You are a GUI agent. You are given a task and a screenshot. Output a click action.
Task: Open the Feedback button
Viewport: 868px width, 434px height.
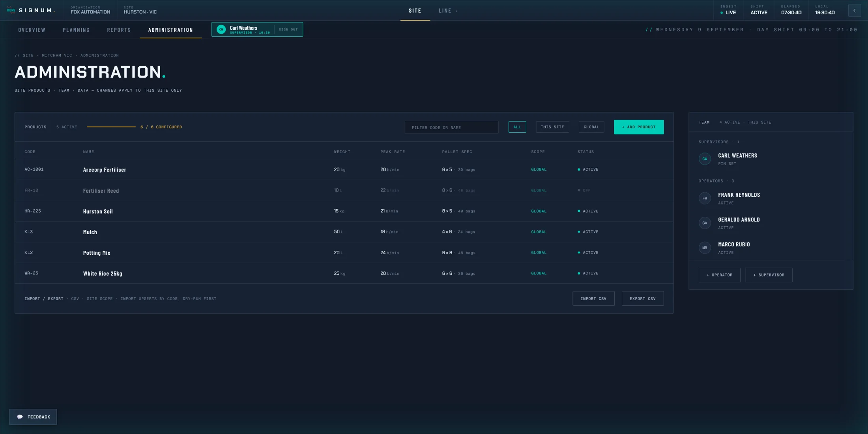33,417
